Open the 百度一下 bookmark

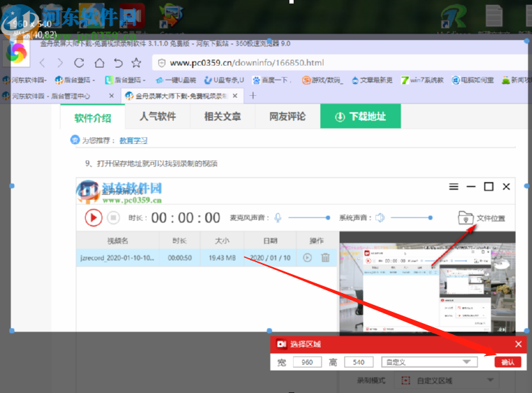point(271,80)
